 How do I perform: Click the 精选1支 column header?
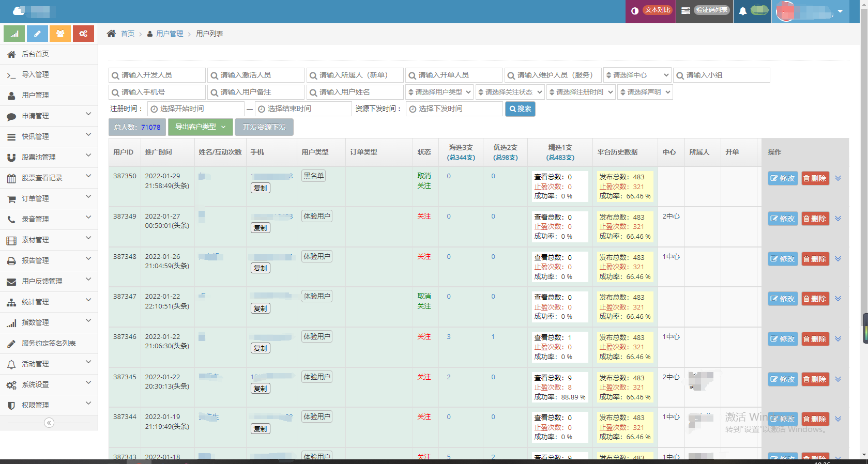[x=560, y=152]
